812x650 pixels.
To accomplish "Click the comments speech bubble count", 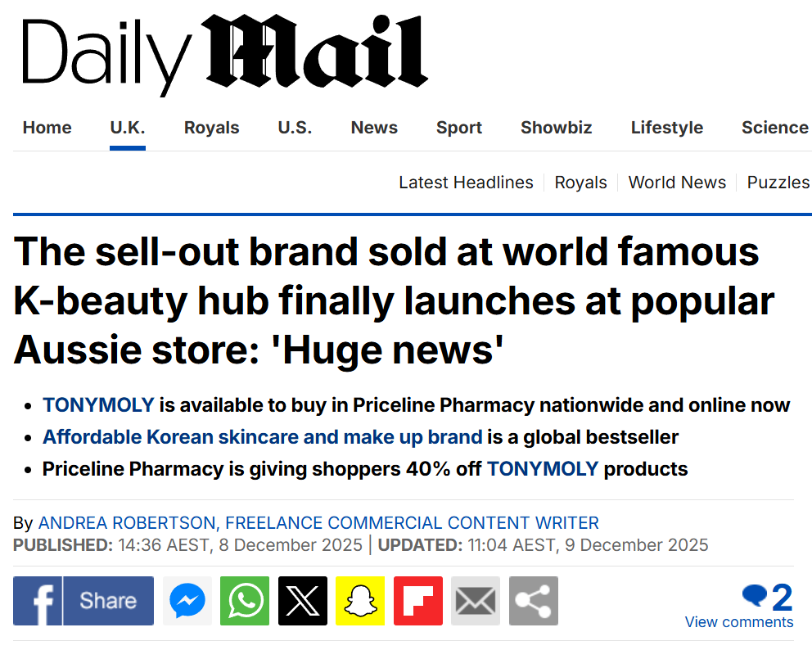I will [768, 597].
